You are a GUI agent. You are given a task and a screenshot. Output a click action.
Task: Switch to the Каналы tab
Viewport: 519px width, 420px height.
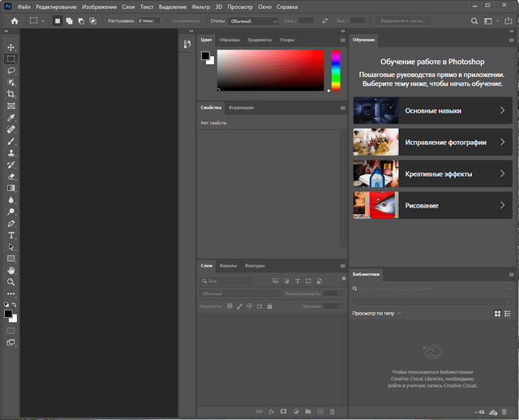(x=228, y=266)
